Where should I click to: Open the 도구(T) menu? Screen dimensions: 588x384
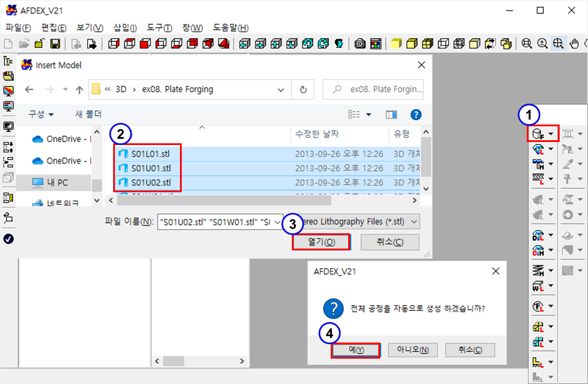tap(159, 28)
